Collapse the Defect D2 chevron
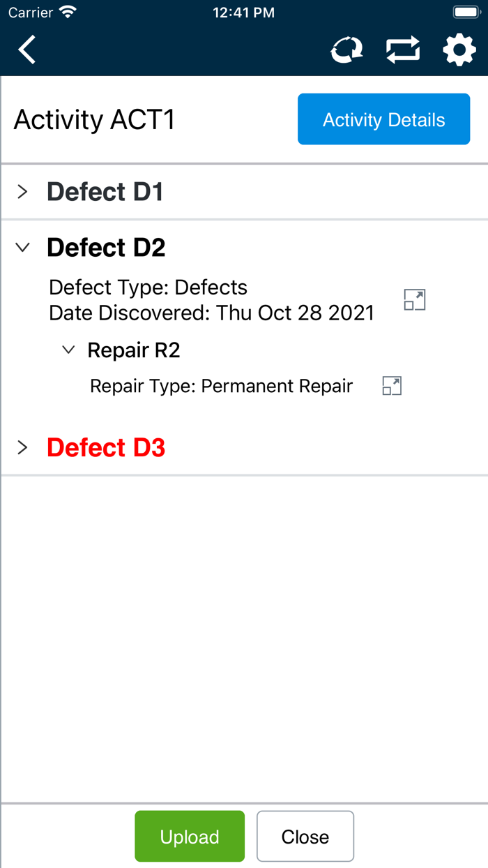This screenshot has height=868, width=488. click(x=22, y=248)
